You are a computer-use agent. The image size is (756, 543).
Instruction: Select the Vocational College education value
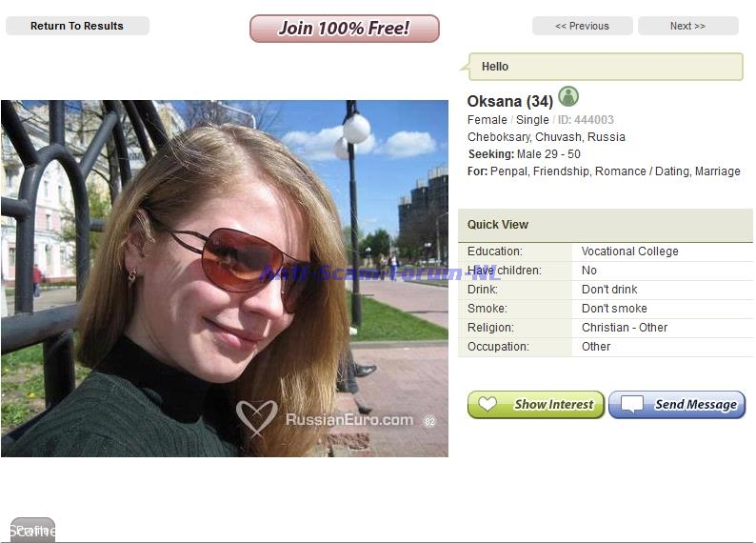point(629,251)
